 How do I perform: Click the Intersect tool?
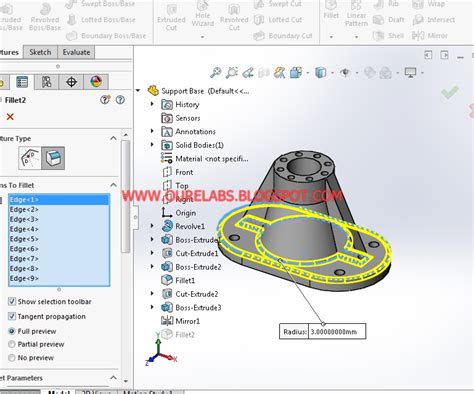(433, 20)
